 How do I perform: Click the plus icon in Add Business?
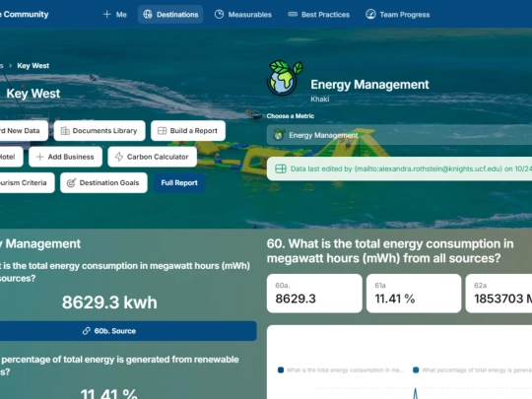tap(39, 157)
